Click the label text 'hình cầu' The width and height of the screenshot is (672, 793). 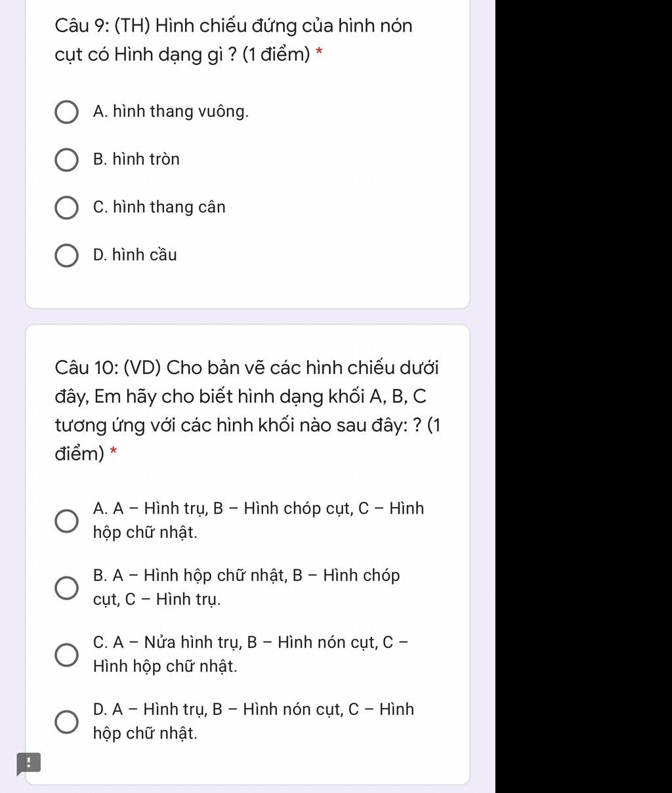[x=144, y=255]
